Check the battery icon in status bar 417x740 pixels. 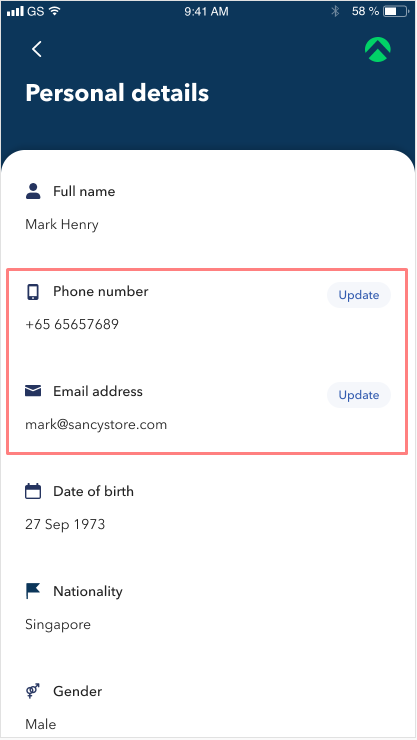tap(396, 11)
